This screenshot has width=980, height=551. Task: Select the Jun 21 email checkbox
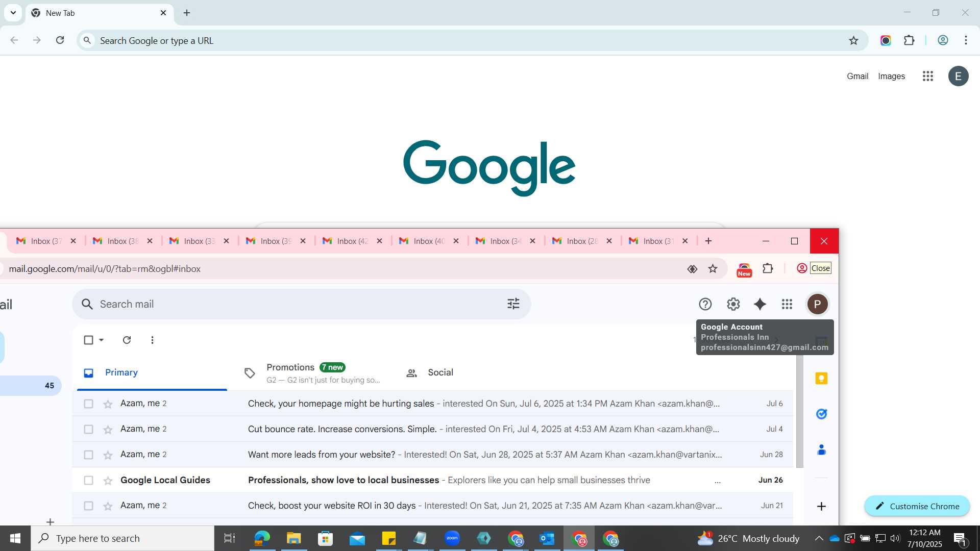coord(88,506)
